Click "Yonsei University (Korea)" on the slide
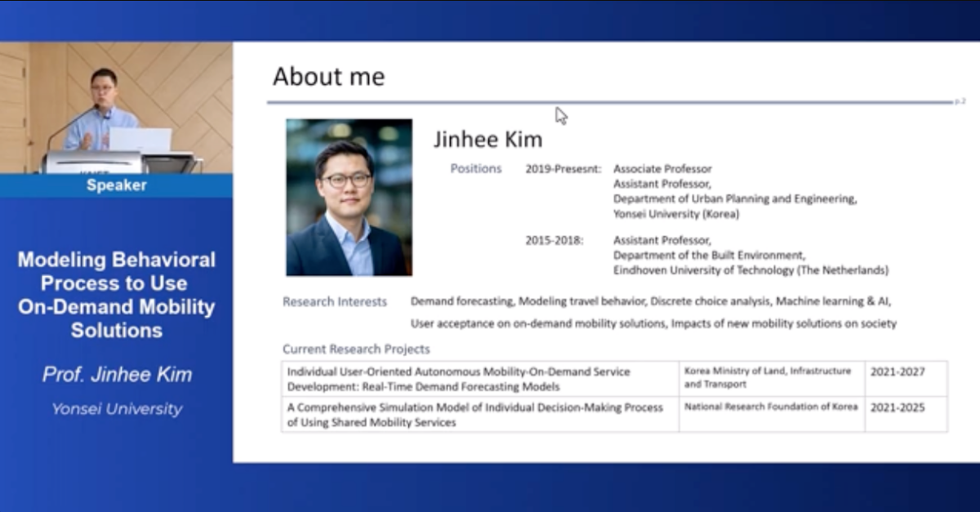The width and height of the screenshot is (980, 512). [x=675, y=214]
